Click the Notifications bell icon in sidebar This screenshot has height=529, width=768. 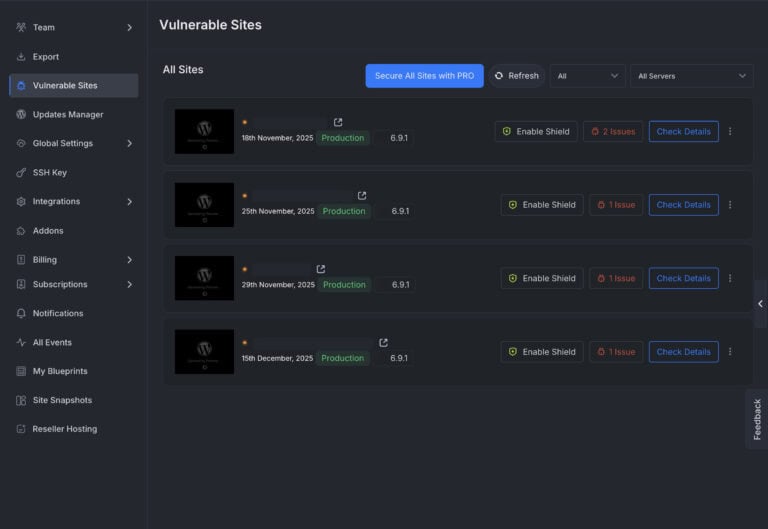[x=21, y=313]
